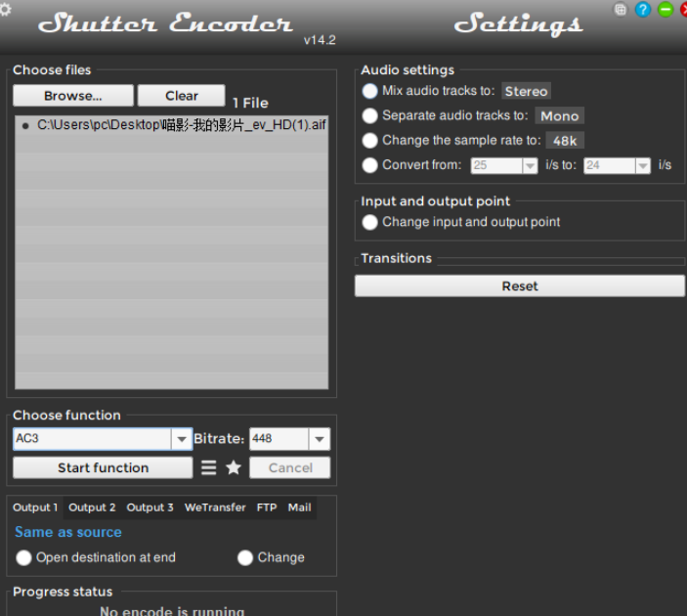Toggle Change the sample rate to
Image resolution: width=687 pixels, height=616 pixels.
(x=369, y=141)
